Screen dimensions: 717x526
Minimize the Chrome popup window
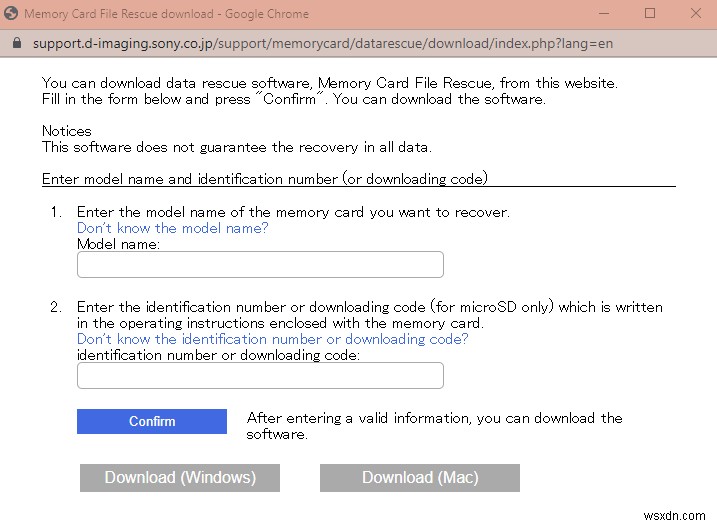tap(603, 14)
